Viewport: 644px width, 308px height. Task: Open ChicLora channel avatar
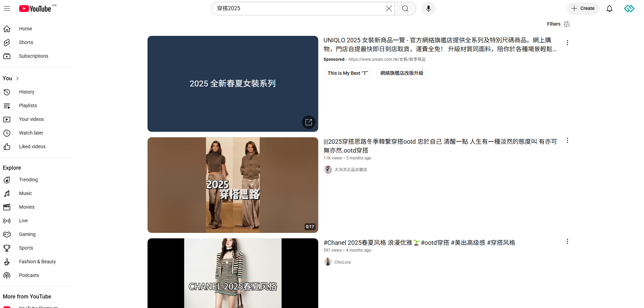coord(328,262)
